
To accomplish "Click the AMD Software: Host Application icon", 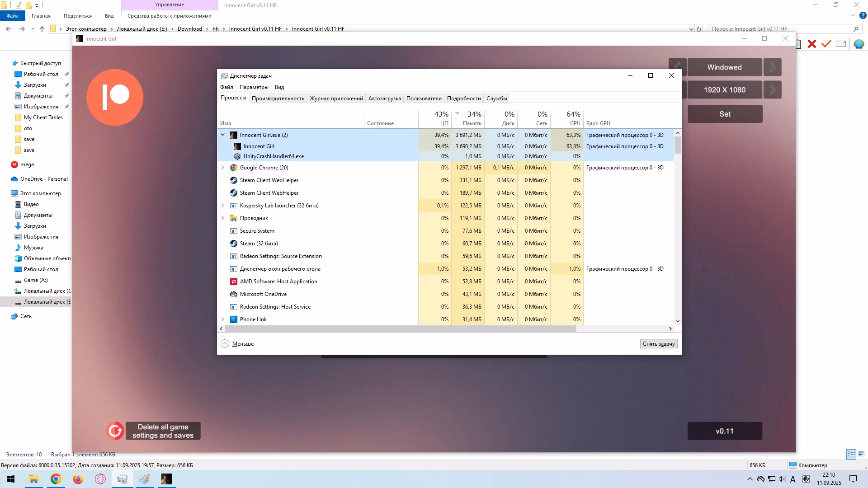I will (x=234, y=282).
